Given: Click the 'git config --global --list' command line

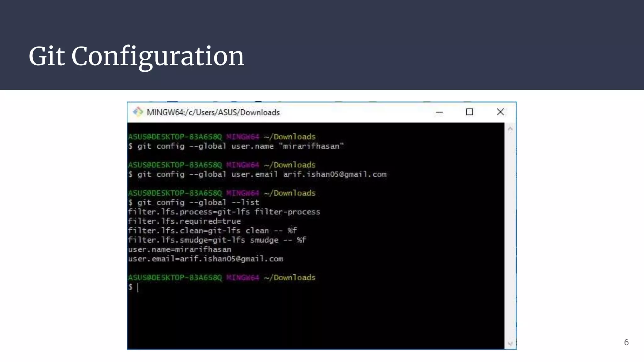Looking at the screenshot, I should pyautogui.click(x=194, y=202).
